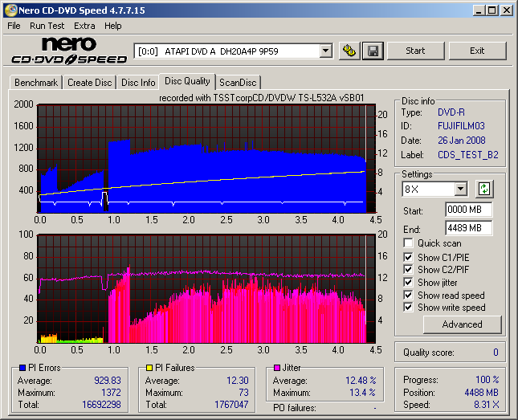Click PI Failures average 12.30 value

[238, 381]
